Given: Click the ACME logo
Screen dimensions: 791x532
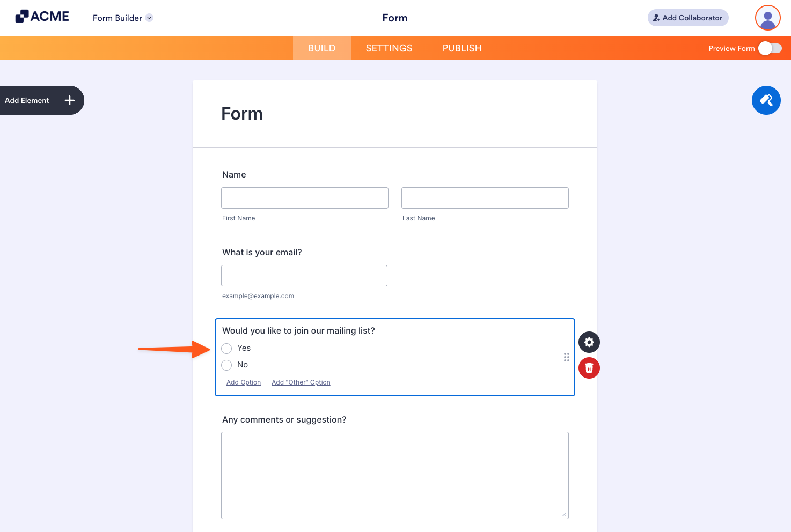Looking at the screenshot, I should pyautogui.click(x=42, y=16).
